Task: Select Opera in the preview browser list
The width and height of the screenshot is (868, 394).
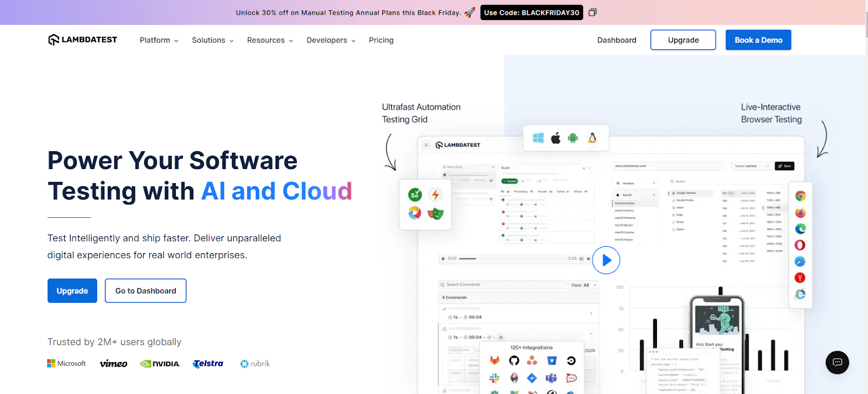Action: (679, 229)
